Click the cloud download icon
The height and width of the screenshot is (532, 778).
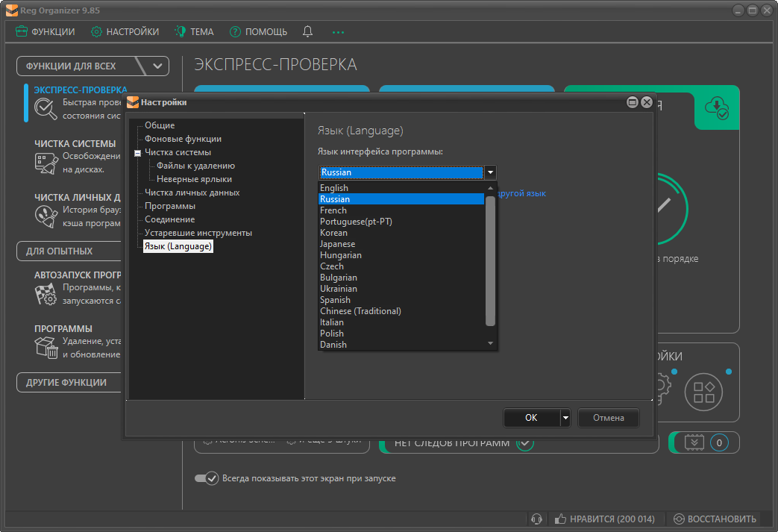click(717, 107)
